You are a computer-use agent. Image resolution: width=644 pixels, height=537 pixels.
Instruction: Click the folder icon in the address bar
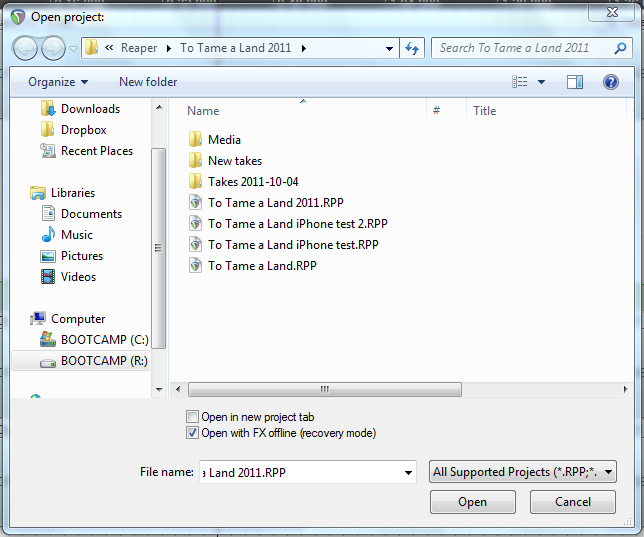[x=92, y=48]
